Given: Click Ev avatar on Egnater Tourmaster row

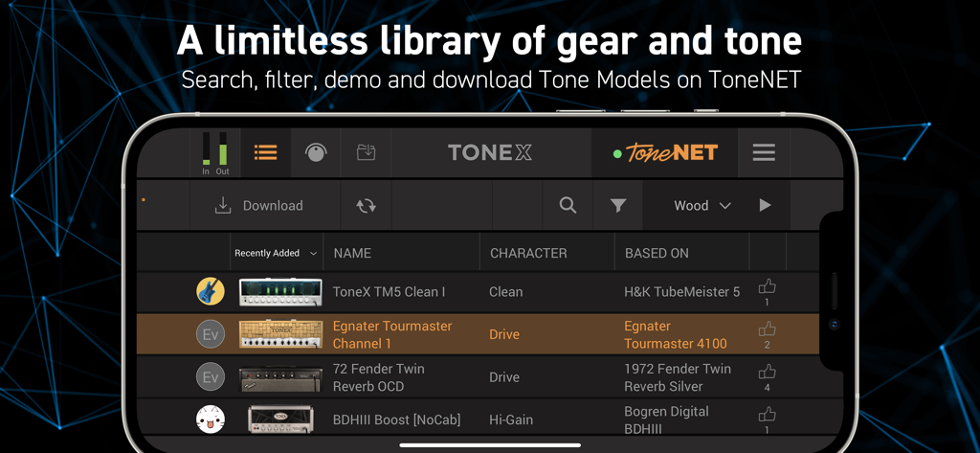Looking at the screenshot, I should pos(211,335).
